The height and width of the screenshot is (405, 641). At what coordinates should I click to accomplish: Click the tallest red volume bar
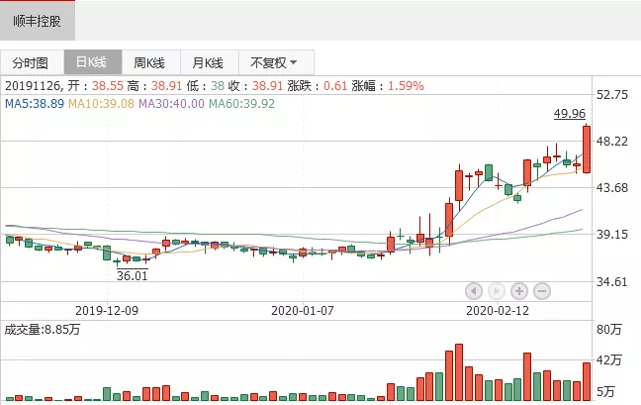[x=459, y=372]
